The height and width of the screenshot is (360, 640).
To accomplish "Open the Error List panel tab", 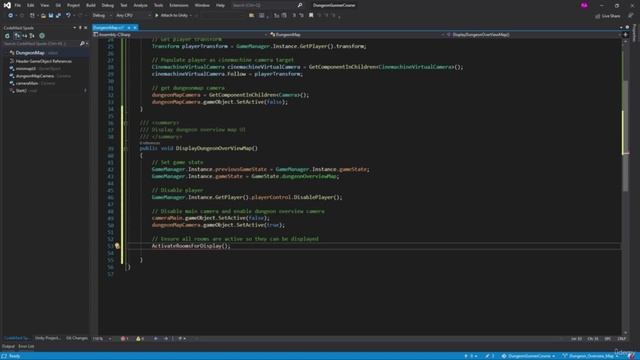I will coord(26,347).
